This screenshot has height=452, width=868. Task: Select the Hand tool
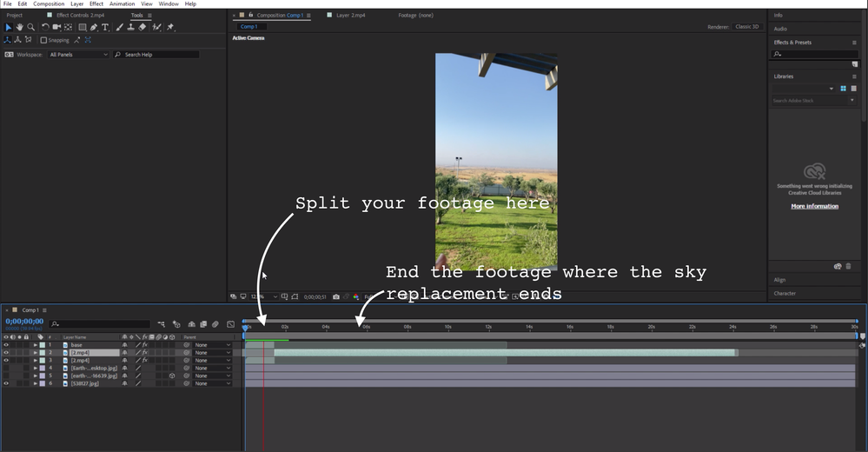pyautogui.click(x=19, y=27)
